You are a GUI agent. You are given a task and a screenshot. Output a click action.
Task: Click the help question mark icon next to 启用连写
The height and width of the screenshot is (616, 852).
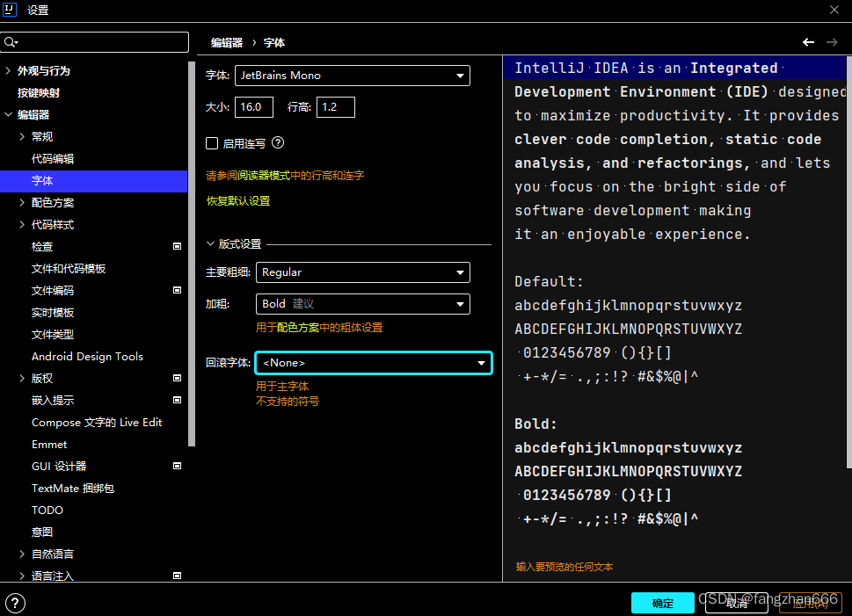[278, 143]
